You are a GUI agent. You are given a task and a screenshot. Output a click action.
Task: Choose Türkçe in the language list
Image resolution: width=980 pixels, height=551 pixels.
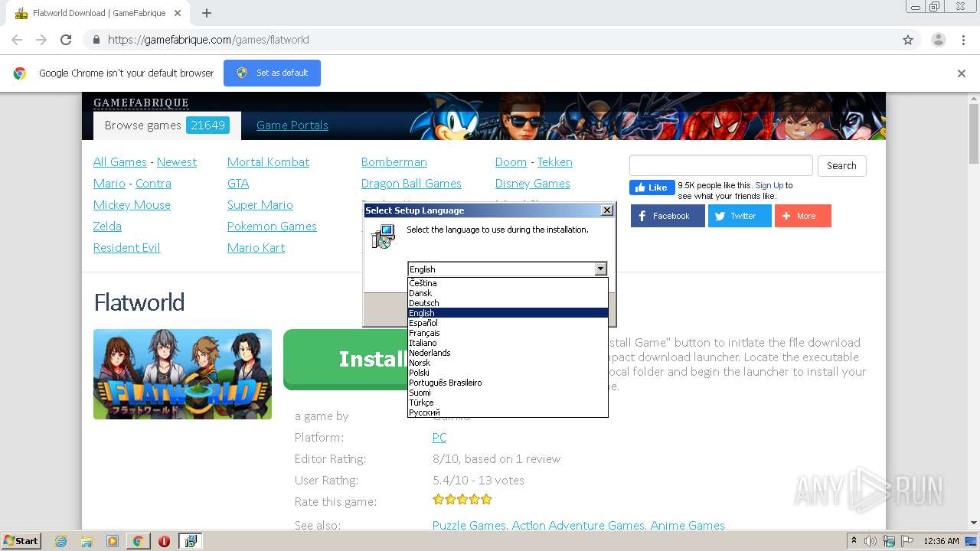tap(508, 403)
